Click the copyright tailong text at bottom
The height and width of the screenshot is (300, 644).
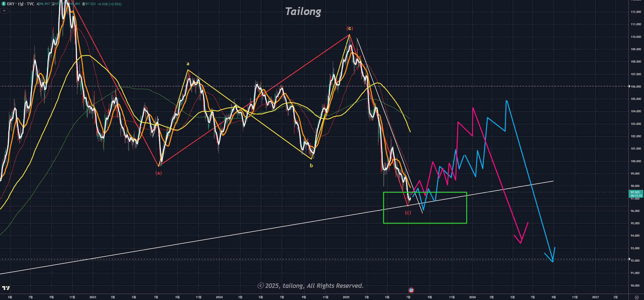(x=310, y=286)
